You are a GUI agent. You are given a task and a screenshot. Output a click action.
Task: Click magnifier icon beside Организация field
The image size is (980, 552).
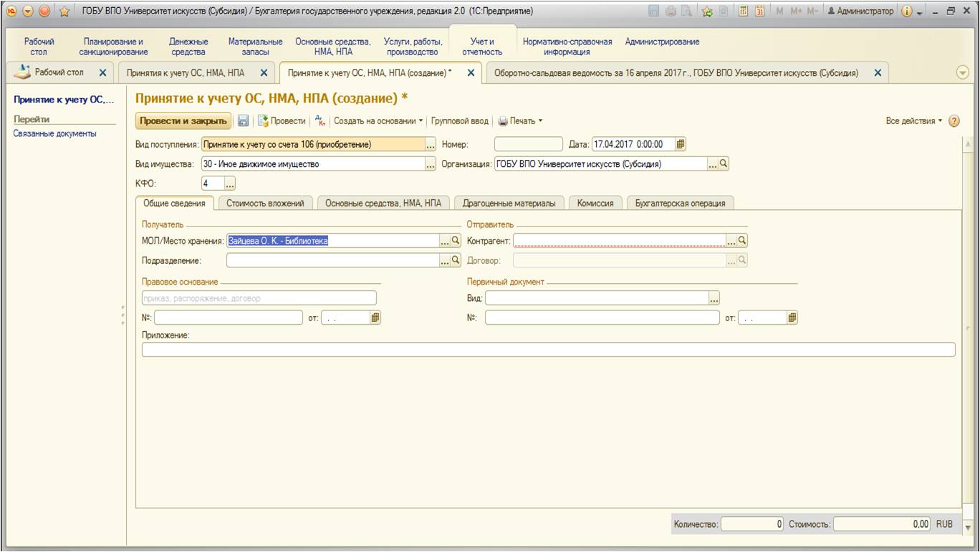tap(724, 163)
